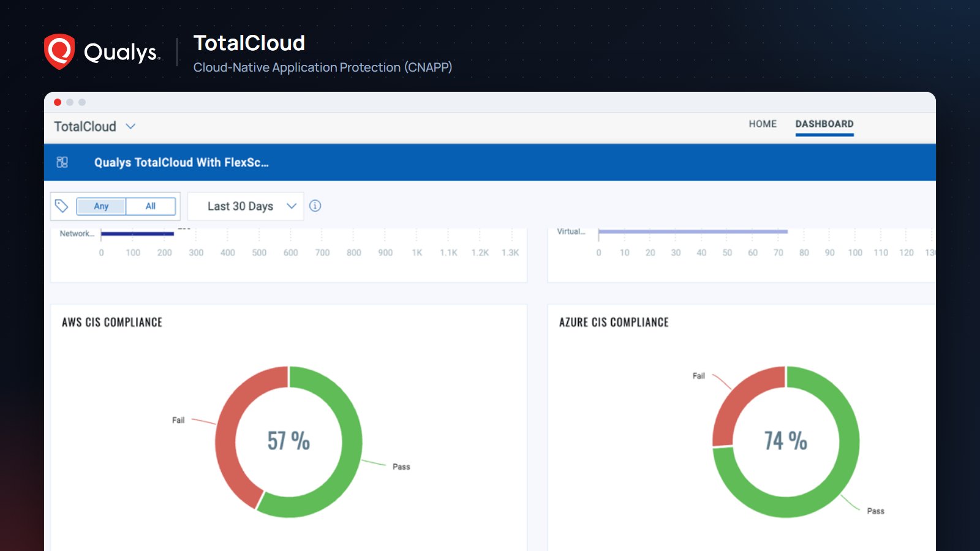This screenshot has height=551, width=980.
Task: Click the Fail label in AWS chart
Action: (178, 420)
